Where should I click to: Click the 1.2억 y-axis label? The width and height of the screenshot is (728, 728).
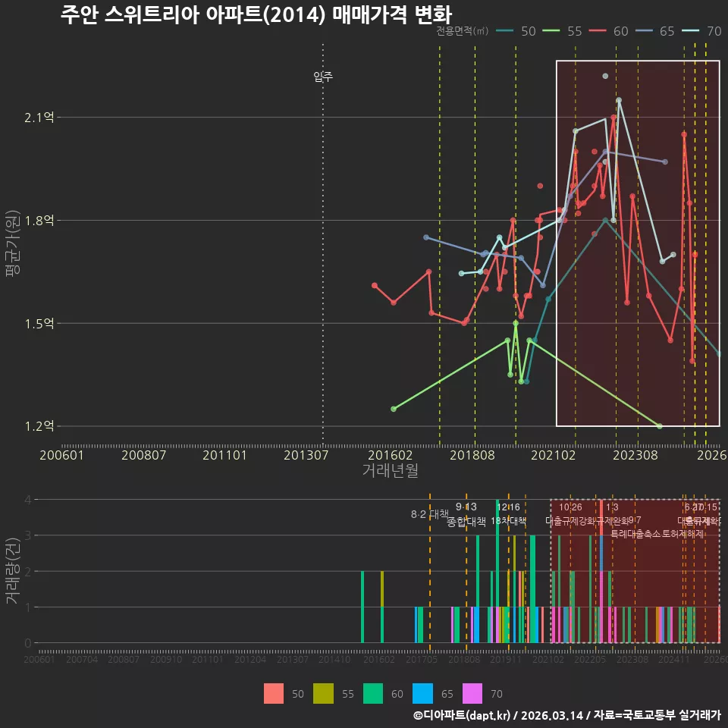39,426
